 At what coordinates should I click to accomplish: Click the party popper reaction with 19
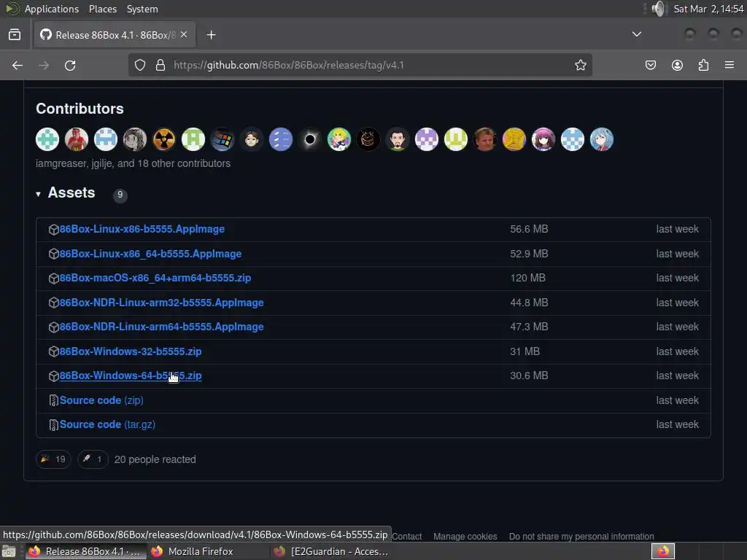pos(53,459)
